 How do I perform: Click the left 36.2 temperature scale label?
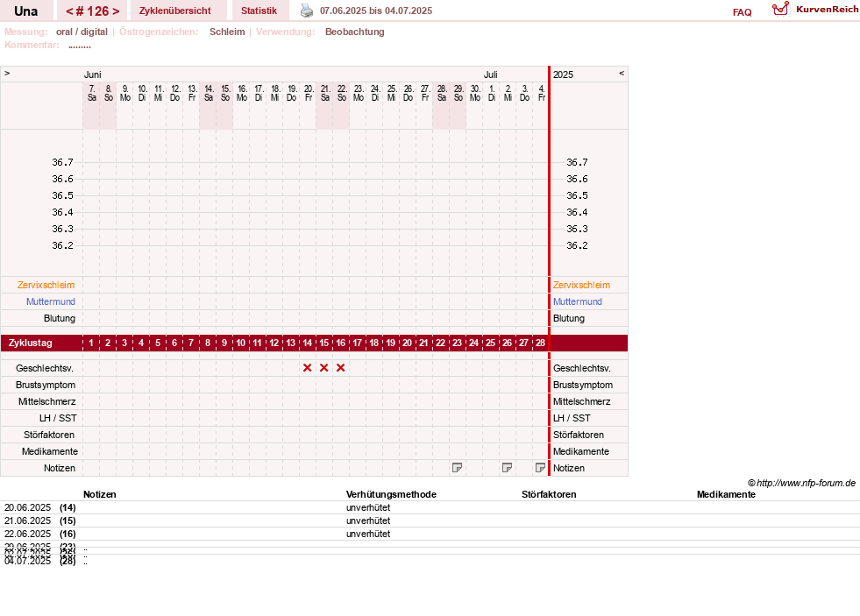click(62, 245)
